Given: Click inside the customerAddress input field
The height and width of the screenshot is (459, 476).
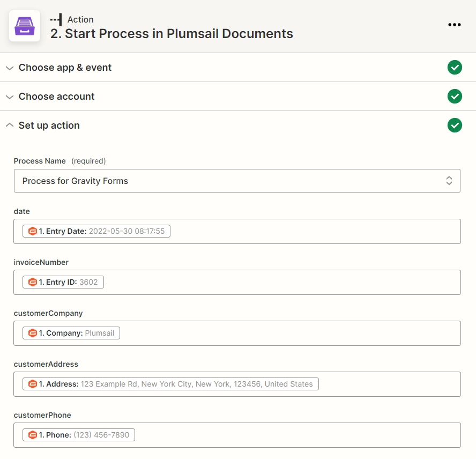Looking at the screenshot, I should point(237,384).
